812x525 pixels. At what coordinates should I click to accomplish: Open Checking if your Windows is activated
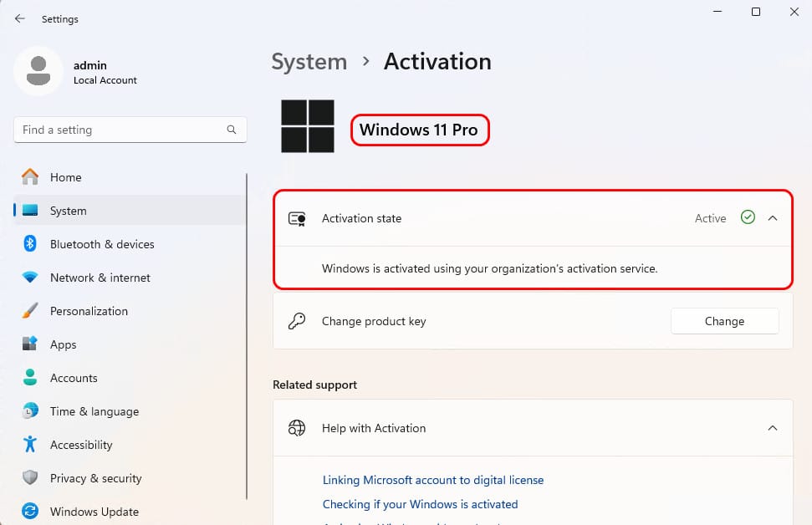pyautogui.click(x=420, y=504)
